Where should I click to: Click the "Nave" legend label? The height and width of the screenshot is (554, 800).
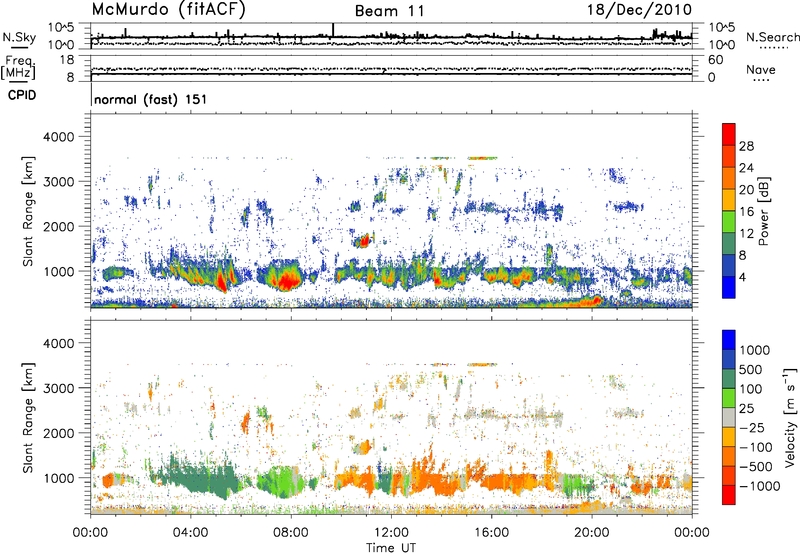coord(761,69)
